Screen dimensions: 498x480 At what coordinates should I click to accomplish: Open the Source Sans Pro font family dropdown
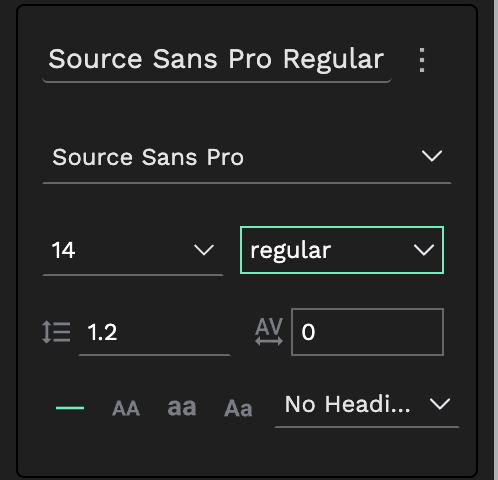[x=247, y=157]
